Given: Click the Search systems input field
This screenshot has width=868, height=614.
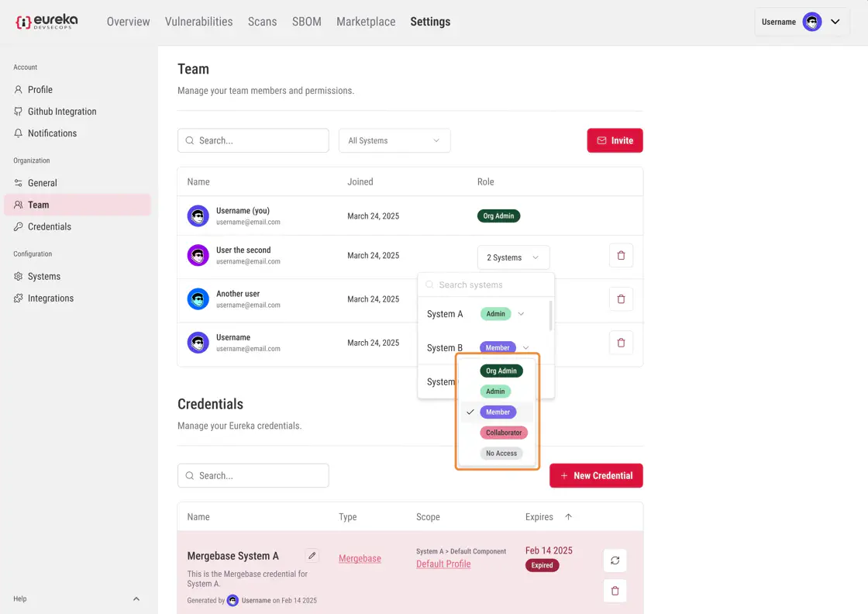Looking at the screenshot, I should click(488, 285).
